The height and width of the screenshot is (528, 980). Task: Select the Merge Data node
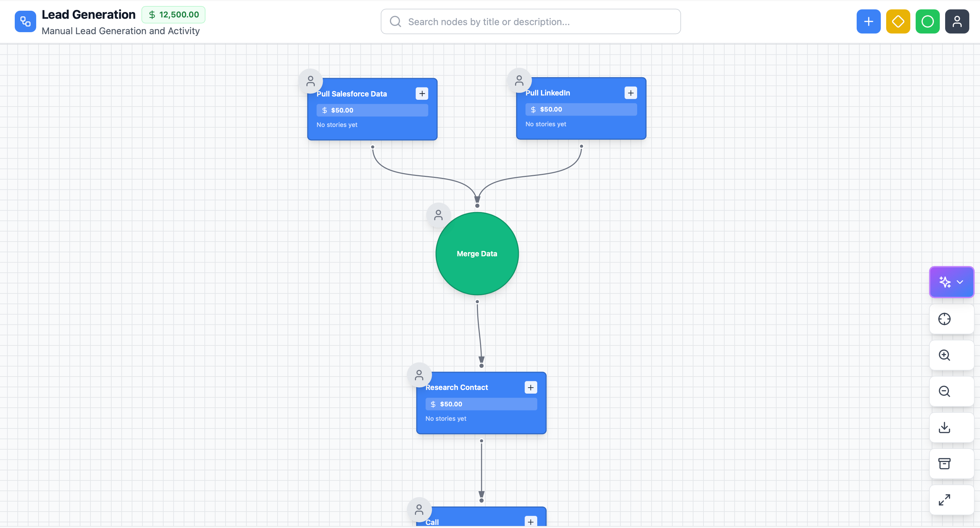(x=477, y=254)
